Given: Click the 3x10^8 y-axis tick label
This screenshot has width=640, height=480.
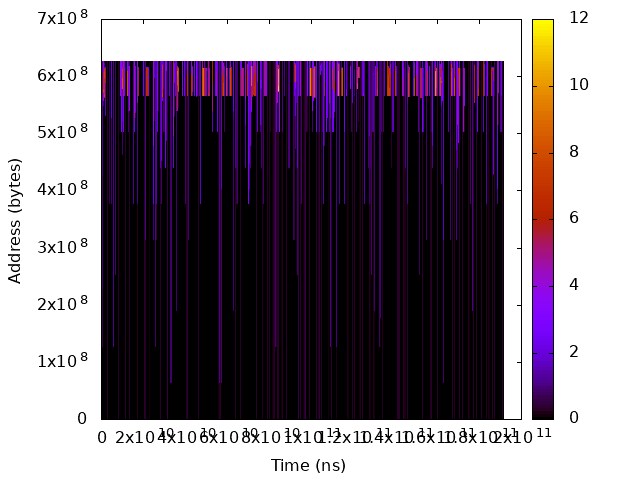Looking at the screenshot, I should [65, 247].
